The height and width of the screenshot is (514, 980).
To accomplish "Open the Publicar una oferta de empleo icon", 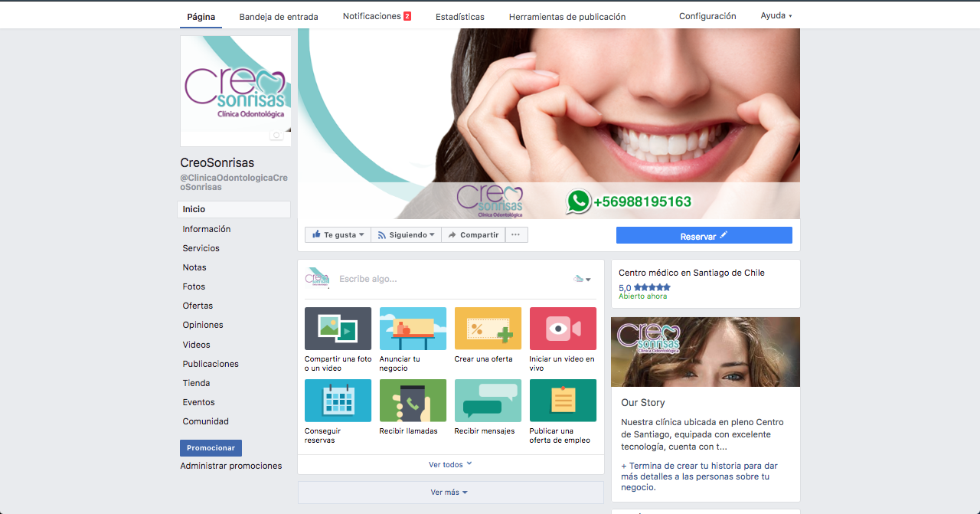I will (x=563, y=401).
